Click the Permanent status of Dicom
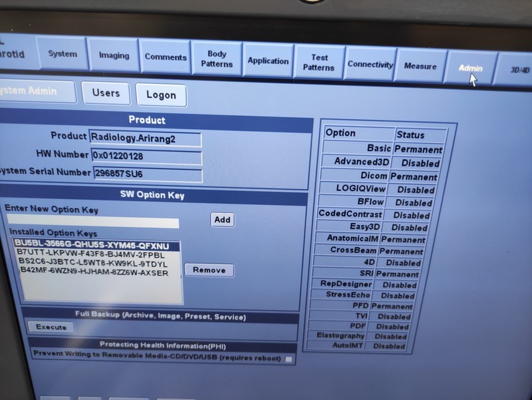532x400 pixels. pyautogui.click(x=414, y=177)
